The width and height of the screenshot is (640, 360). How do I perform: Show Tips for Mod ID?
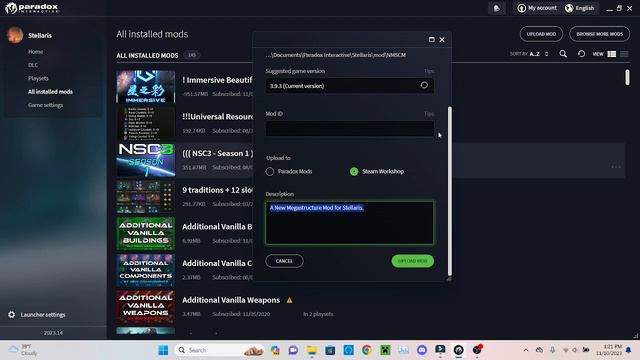point(429,114)
